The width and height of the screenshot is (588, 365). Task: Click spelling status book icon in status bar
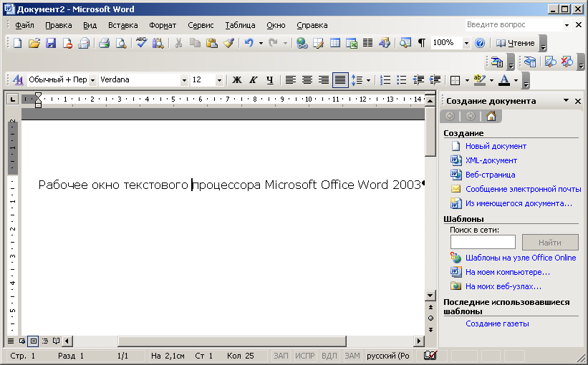[430, 355]
